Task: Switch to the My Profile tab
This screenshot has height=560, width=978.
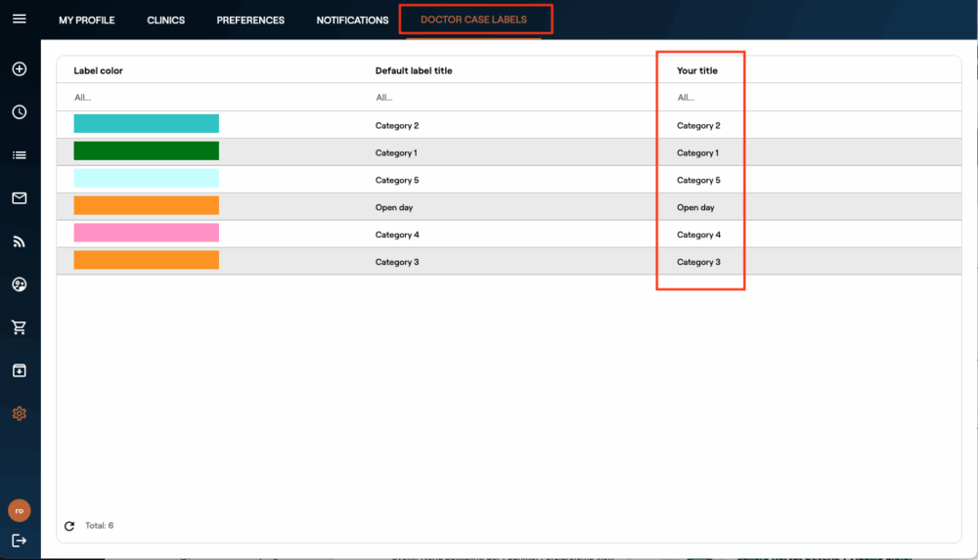Action: pyautogui.click(x=87, y=21)
